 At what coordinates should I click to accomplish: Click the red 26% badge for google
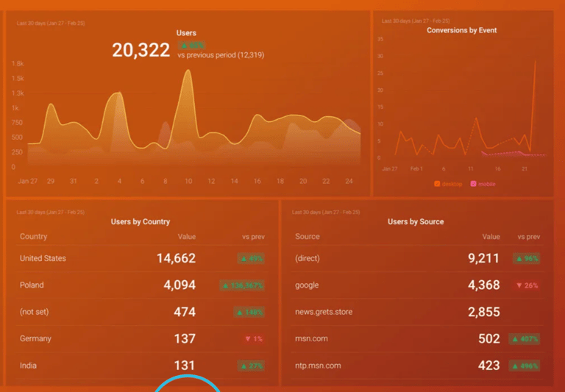tap(527, 285)
